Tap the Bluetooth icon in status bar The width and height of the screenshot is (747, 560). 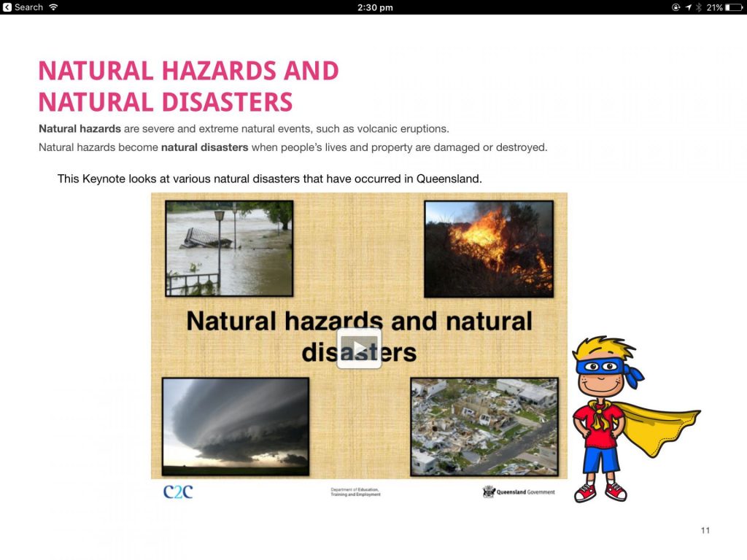pos(699,7)
